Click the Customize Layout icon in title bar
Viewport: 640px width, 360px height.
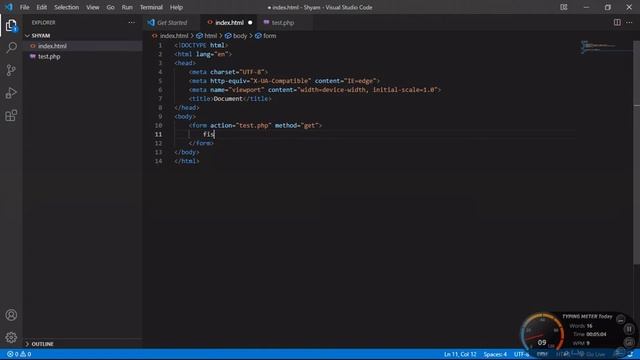point(564,7)
